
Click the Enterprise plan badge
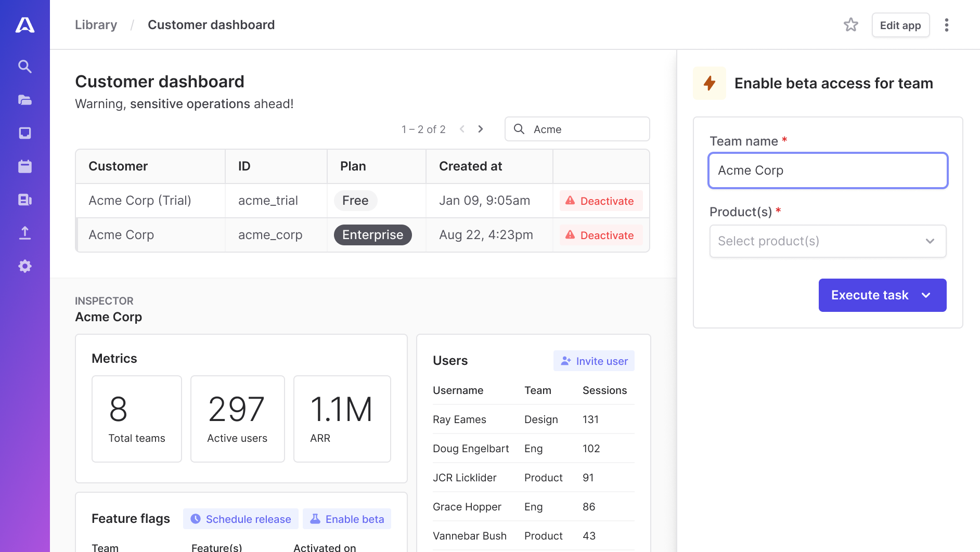tap(373, 235)
